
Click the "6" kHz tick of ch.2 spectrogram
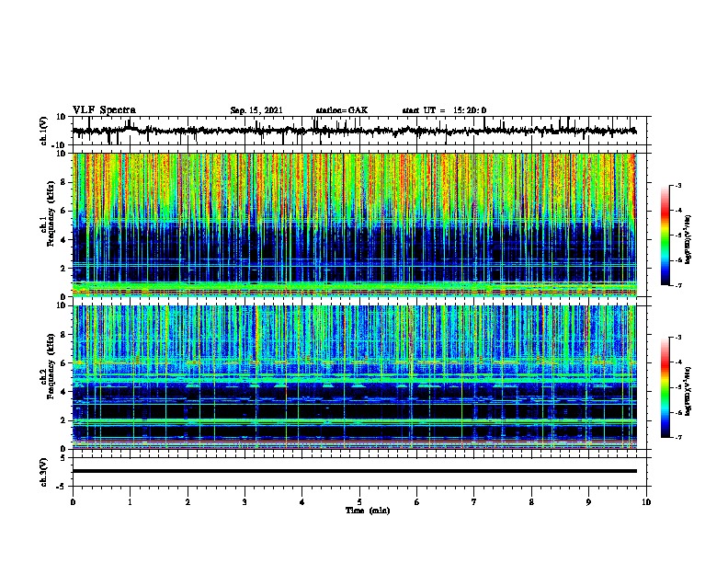[x=63, y=363]
